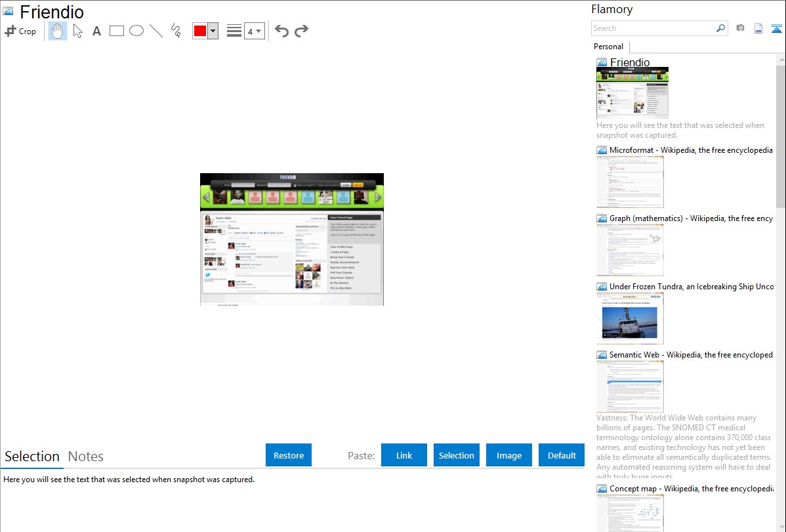786x532 pixels.
Task: Choose the text annotation tool
Action: [x=96, y=31]
